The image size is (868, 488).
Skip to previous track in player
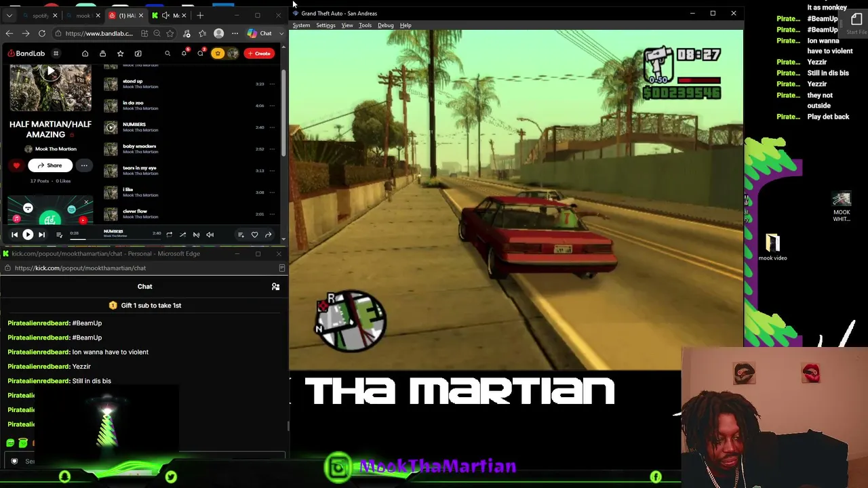pos(14,235)
